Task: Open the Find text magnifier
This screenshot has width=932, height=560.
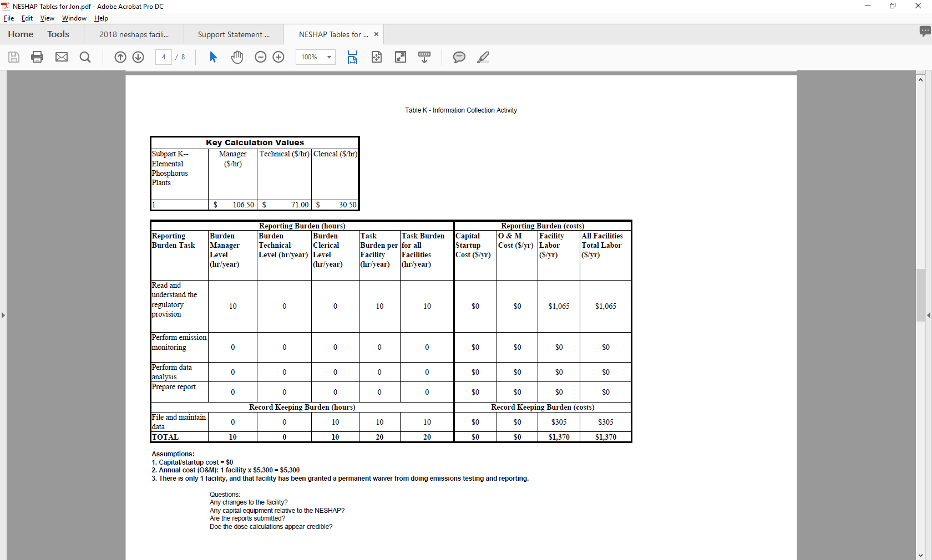Action: 85,57
